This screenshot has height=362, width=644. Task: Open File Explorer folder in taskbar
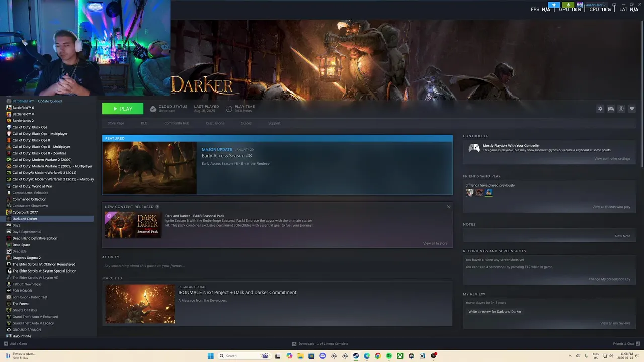[300, 356]
